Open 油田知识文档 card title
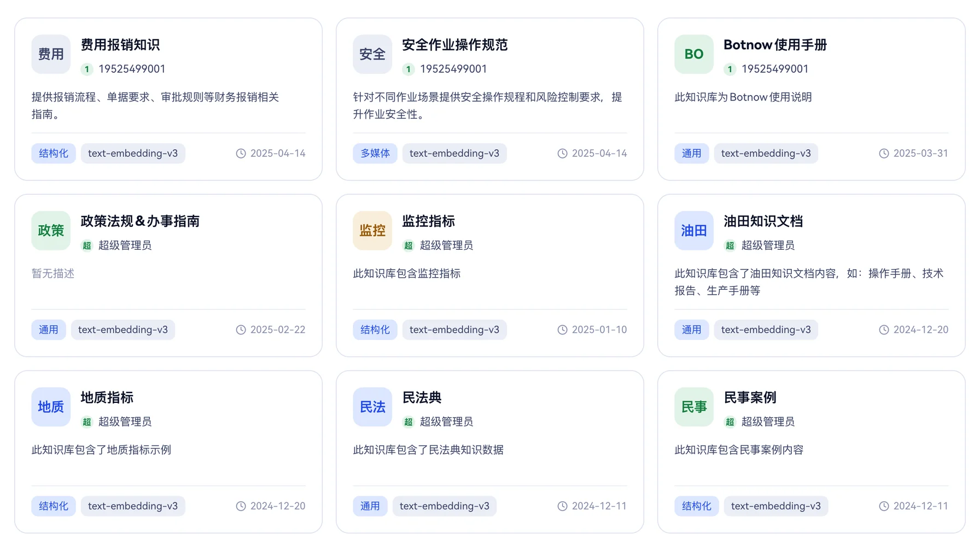 [763, 221]
